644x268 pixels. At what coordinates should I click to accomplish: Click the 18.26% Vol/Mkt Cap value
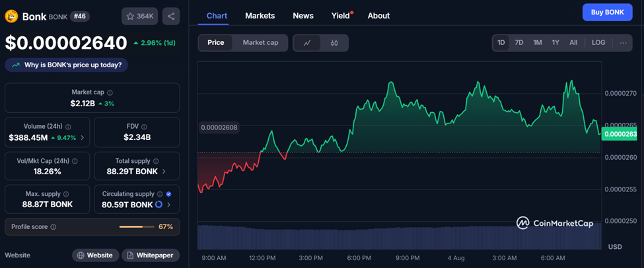click(x=48, y=172)
